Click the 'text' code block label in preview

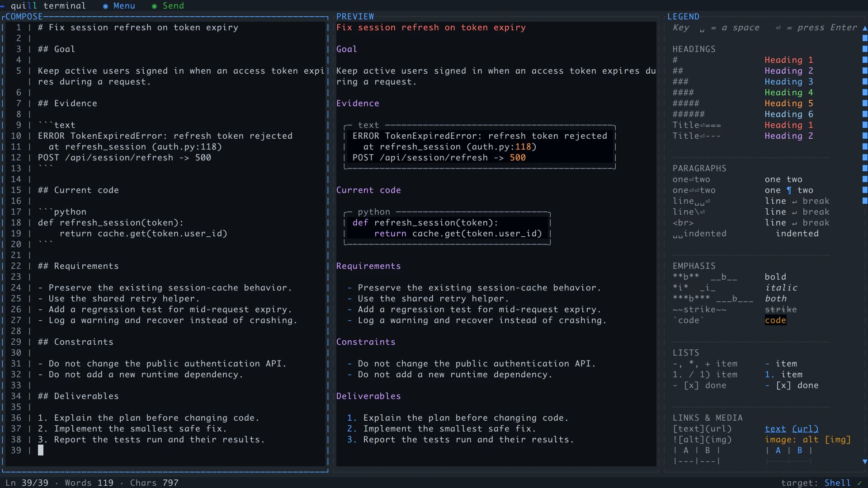[x=368, y=125]
